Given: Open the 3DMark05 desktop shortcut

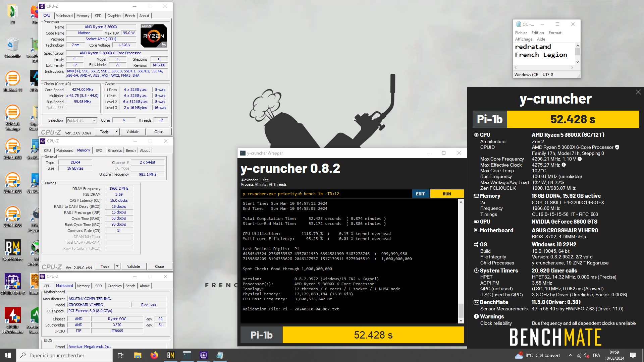Looking at the screenshot, I should 12,183.
